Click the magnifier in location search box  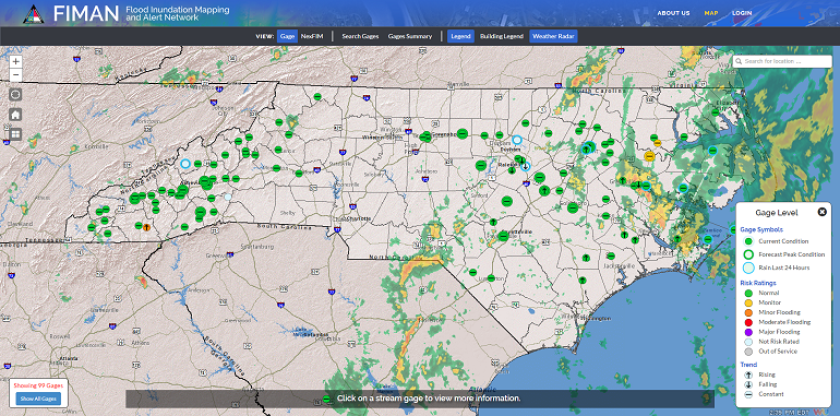[739, 62]
